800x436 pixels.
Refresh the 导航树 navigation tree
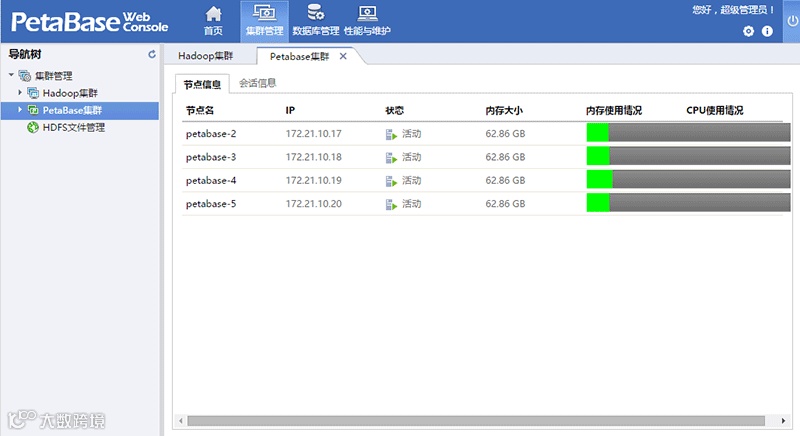coord(152,54)
